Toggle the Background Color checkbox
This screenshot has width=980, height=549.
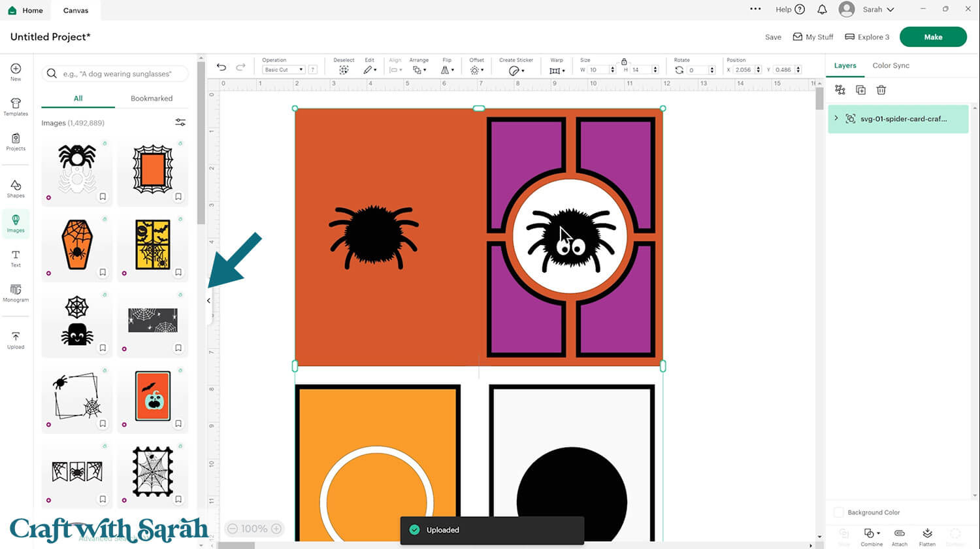[838, 512]
